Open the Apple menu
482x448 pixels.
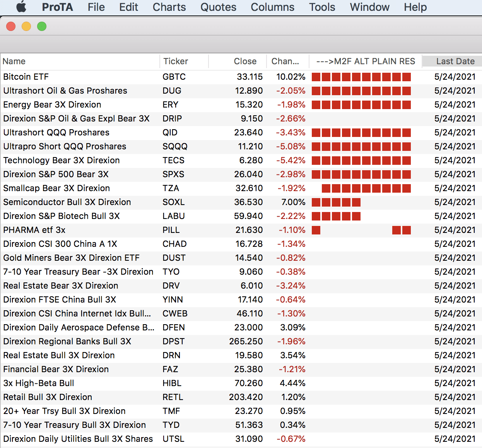point(21,7)
